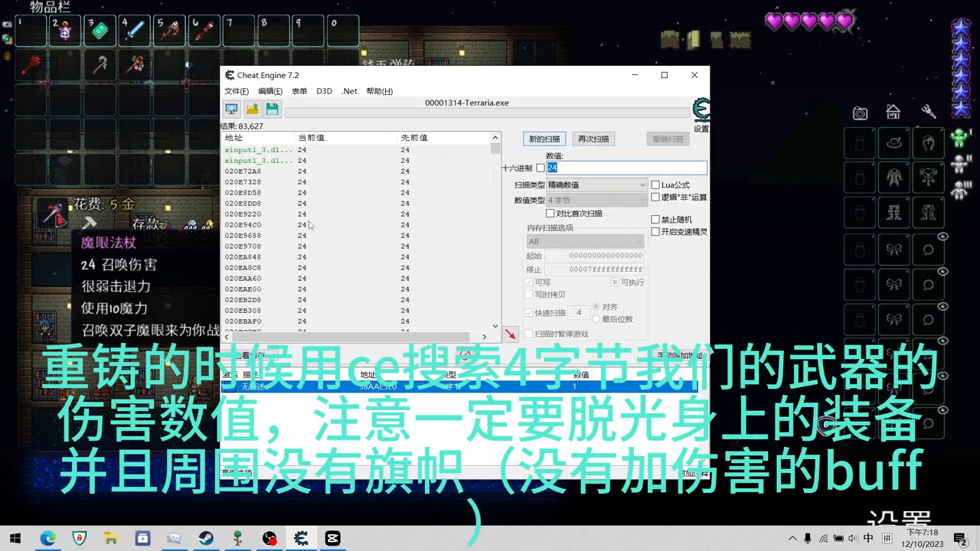The image size is (980, 551).
Task: Open File Explorer from taskbar
Action: (112, 539)
